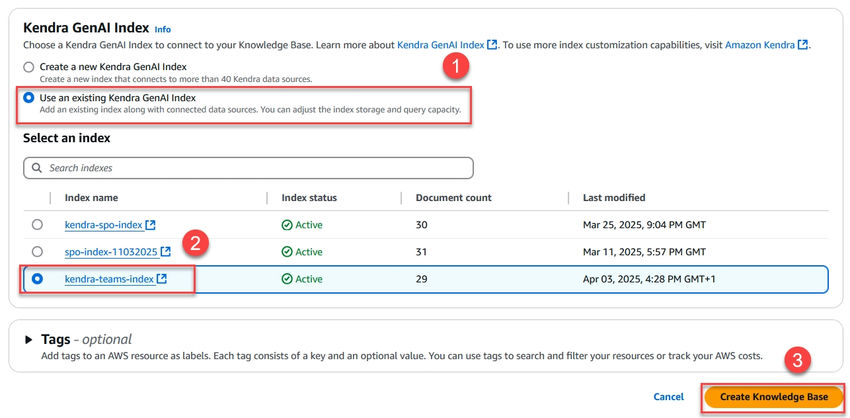
Task: Click external link icon next to kendra-teams-index
Action: click(x=160, y=279)
